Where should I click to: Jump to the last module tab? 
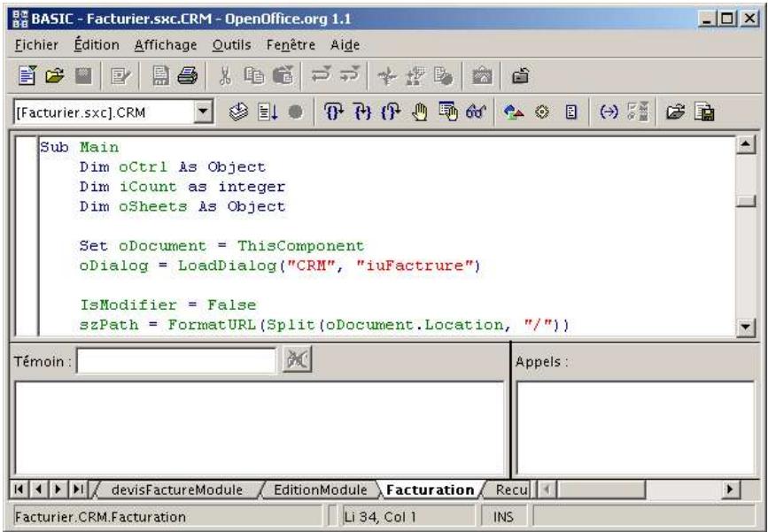pos(78,490)
